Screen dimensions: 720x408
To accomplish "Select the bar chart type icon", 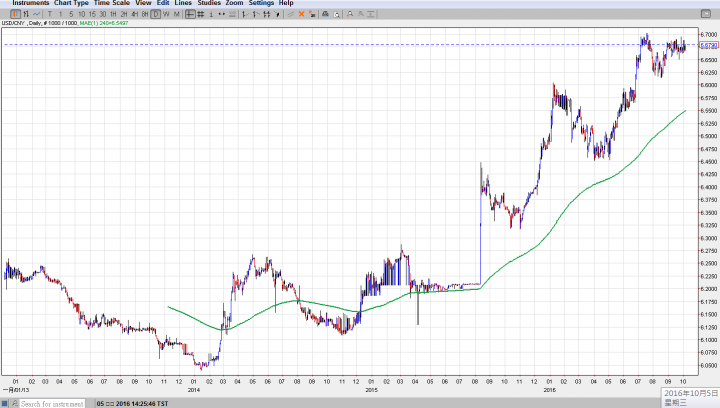I will [x=26, y=14].
